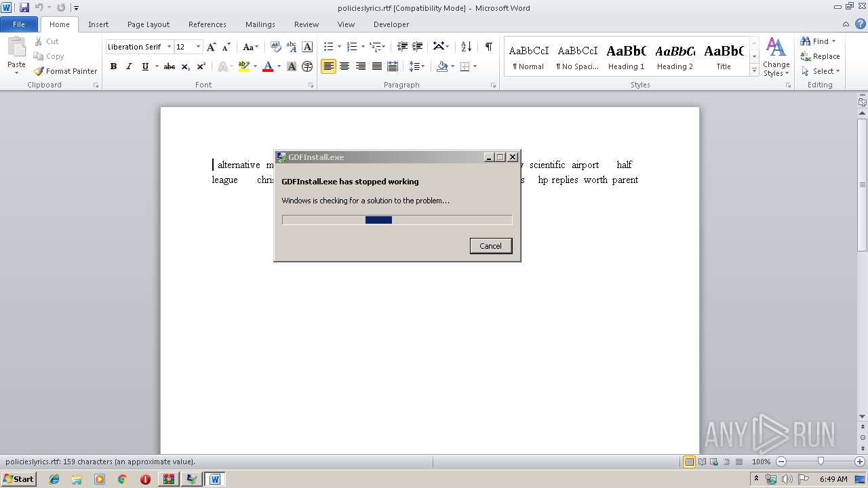The image size is (868, 488).
Task: Click Windows Start button
Action: [19, 479]
